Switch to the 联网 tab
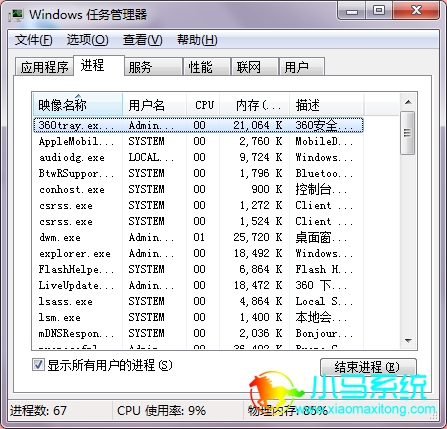This screenshot has height=429, width=447. coord(255,67)
